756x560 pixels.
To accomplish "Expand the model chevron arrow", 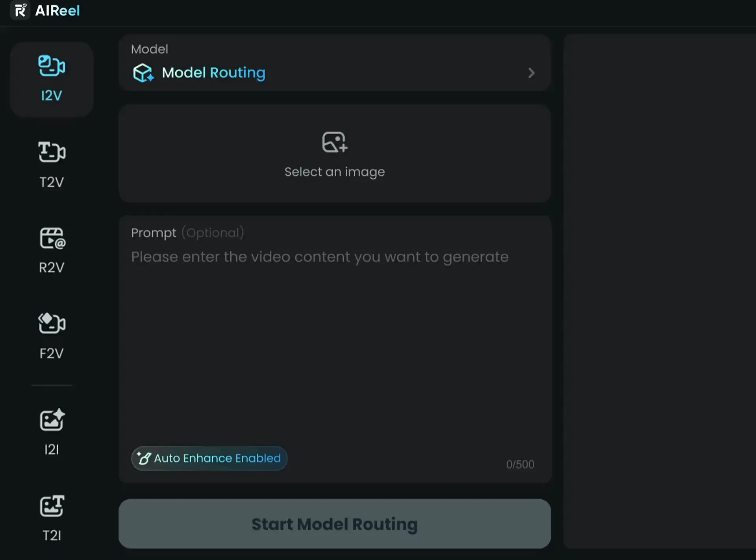I will tap(531, 73).
